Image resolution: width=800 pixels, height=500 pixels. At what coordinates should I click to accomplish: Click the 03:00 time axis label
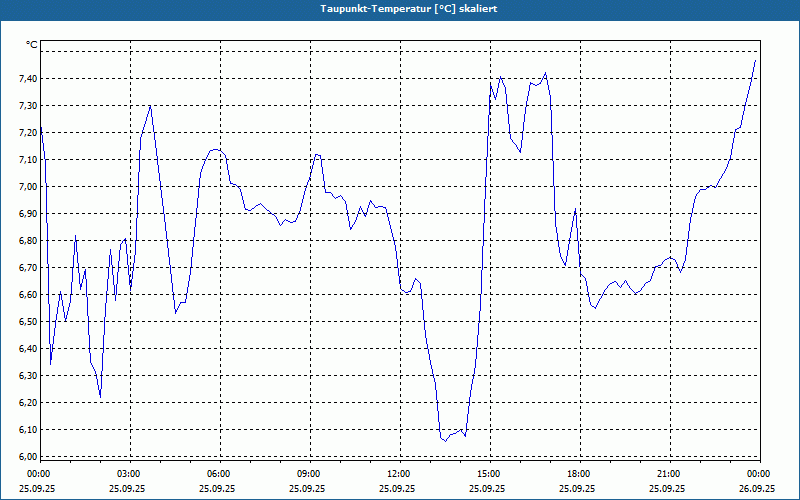click(x=130, y=474)
